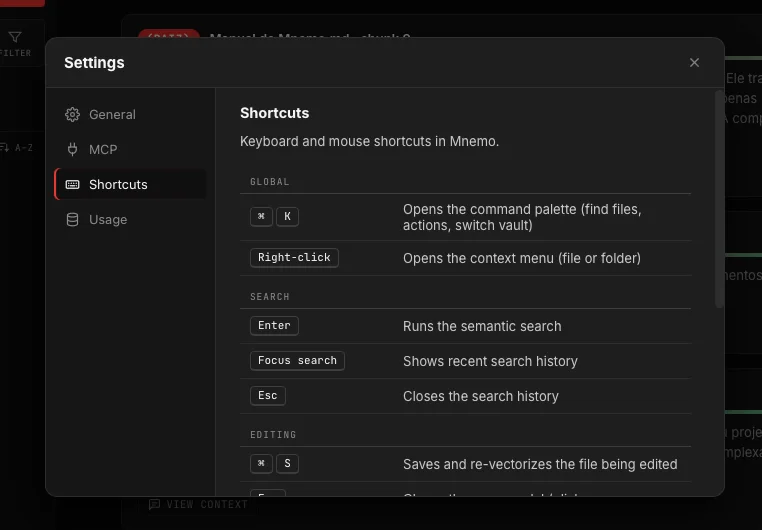Click the K key badge in Global
Image resolution: width=762 pixels, height=530 pixels.
(287, 216)
